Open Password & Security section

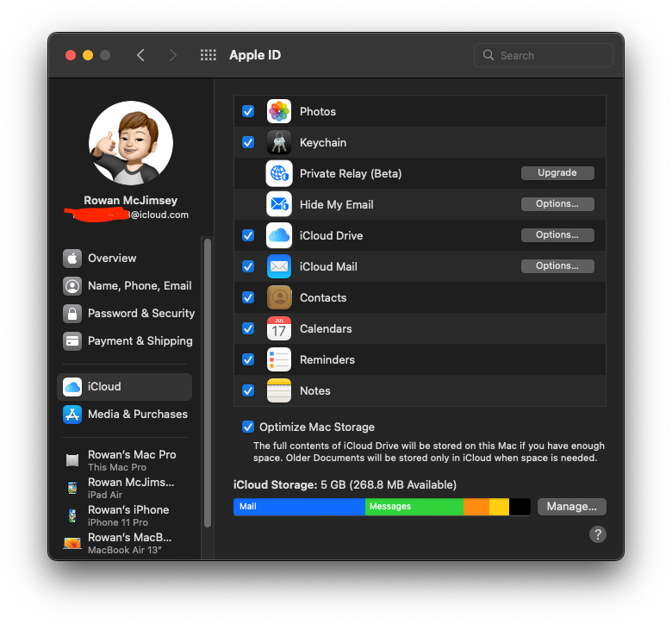[129, 314]
